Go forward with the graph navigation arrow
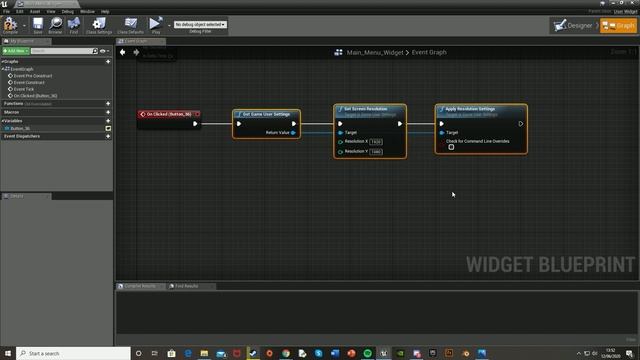The width and height of the screenshot is (640, 360). pos(136,52)
